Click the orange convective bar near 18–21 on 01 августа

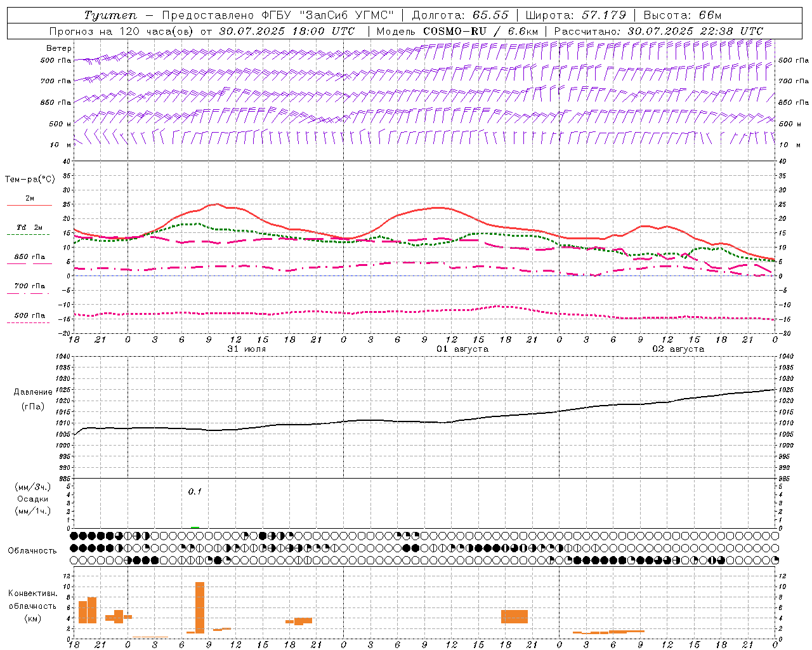514,616
